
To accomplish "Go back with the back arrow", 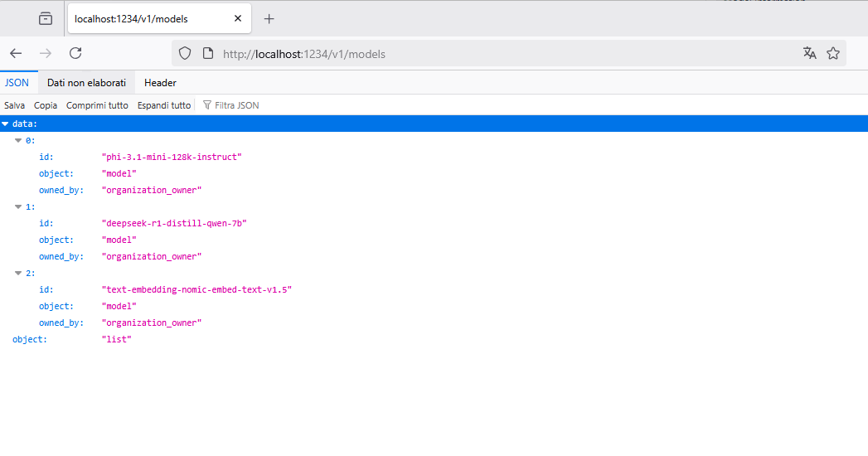I will 16,53.
